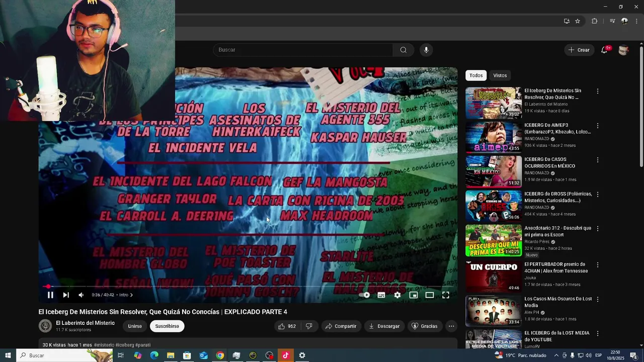The height and width of the screenshot is (362, 644).
Task: Start voice search with microphone
Action: (426, 50)
